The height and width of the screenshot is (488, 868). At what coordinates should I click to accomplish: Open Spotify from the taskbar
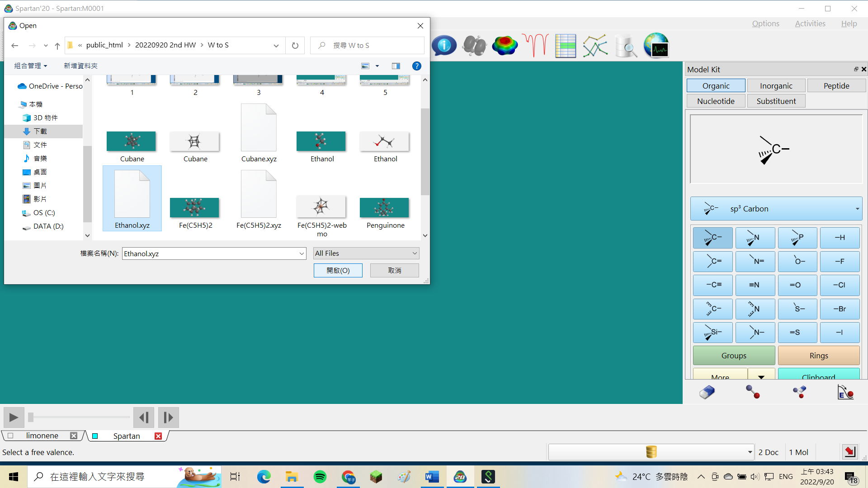pyautogui.click(x=320, y=477)
